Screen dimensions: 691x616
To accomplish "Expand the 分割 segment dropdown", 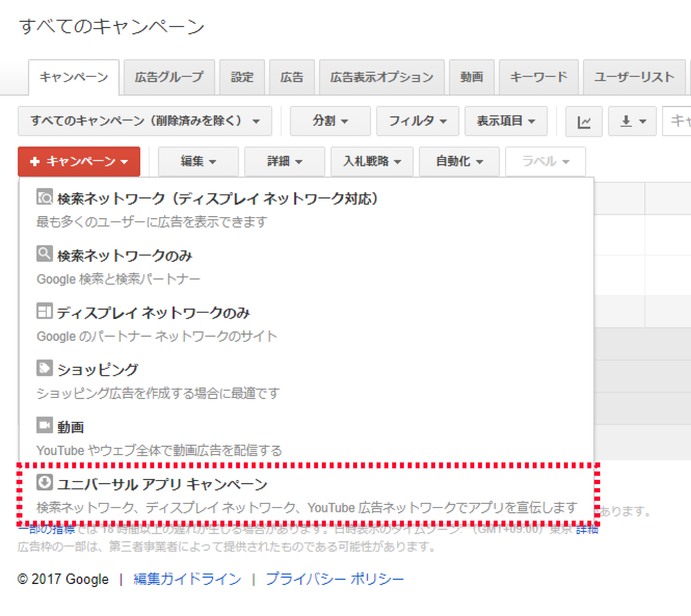I will pyautogui.click(x=330, y=121).
